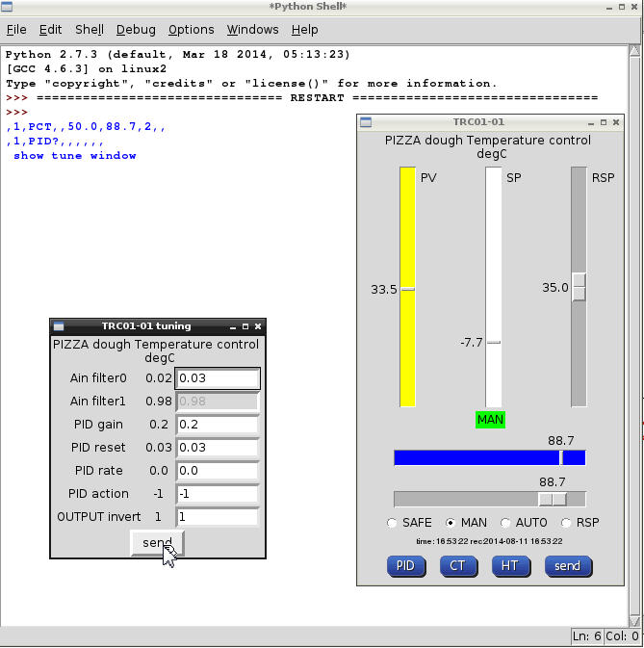The height and width of the screenshot is (648, 644).
Task: Click the PID button in TRC01-01
Action: 405,565
